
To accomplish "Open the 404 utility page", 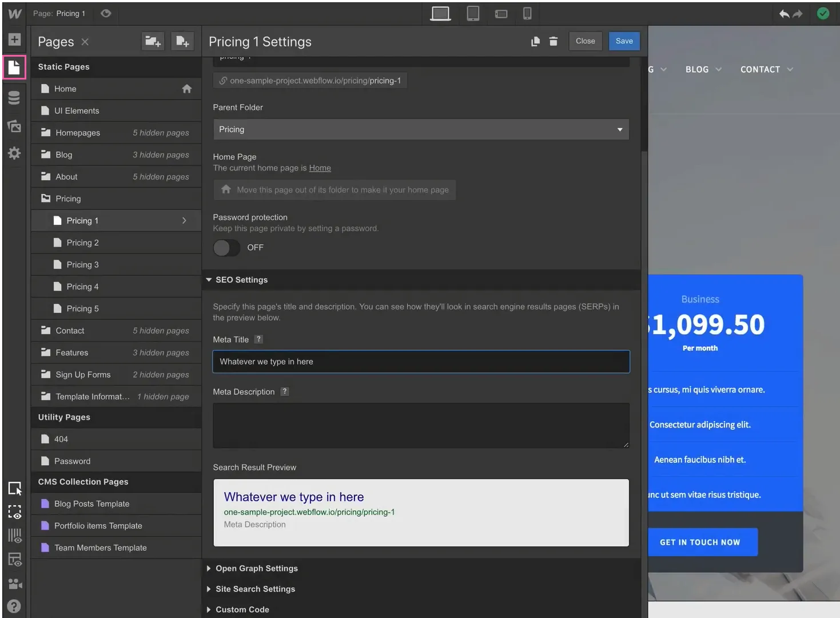I will tap(116, 439).
